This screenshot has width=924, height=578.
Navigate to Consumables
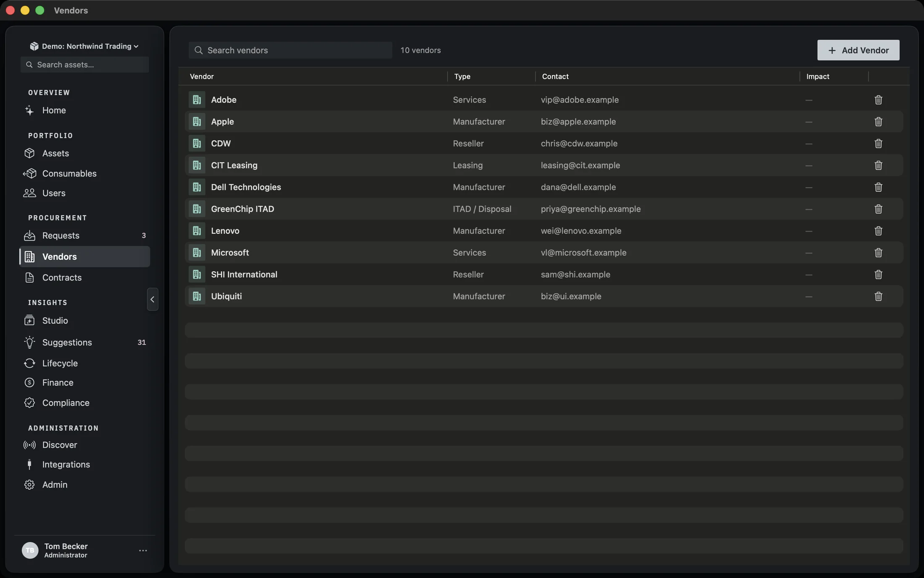[x=84, y=174]
